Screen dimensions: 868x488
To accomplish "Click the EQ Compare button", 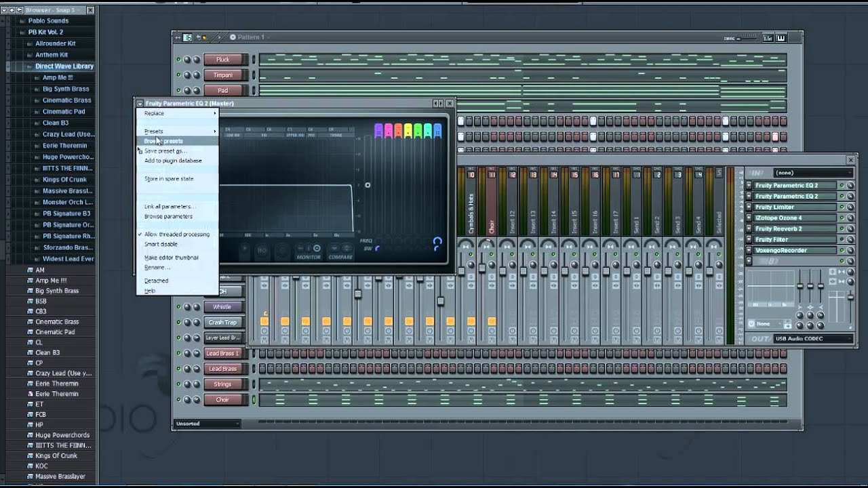I will coord(340,252).
